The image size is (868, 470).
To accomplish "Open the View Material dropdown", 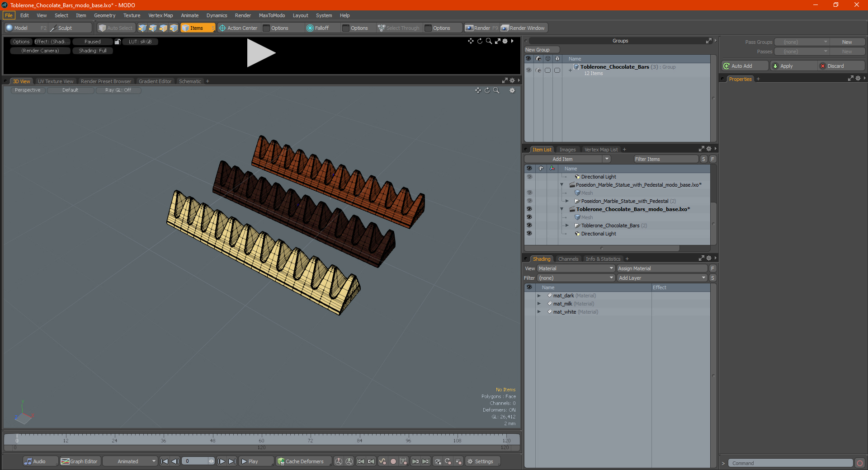I will (576, 268).
